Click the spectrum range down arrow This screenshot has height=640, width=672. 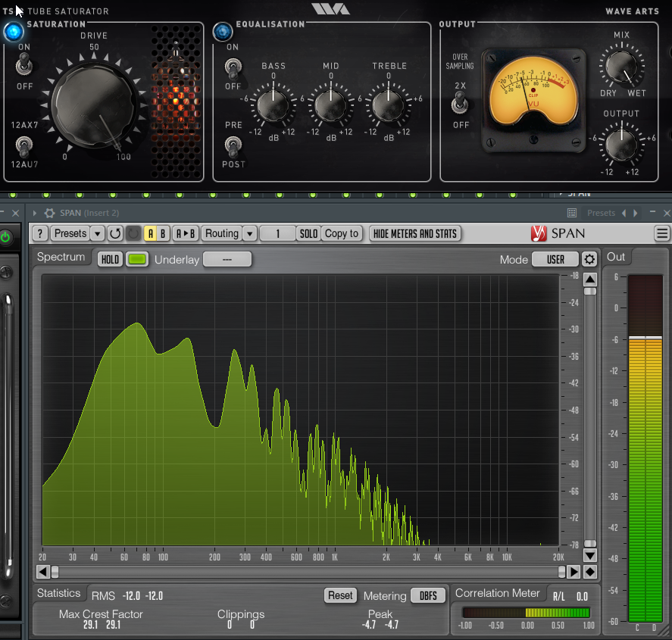click(x=590, y=556)
